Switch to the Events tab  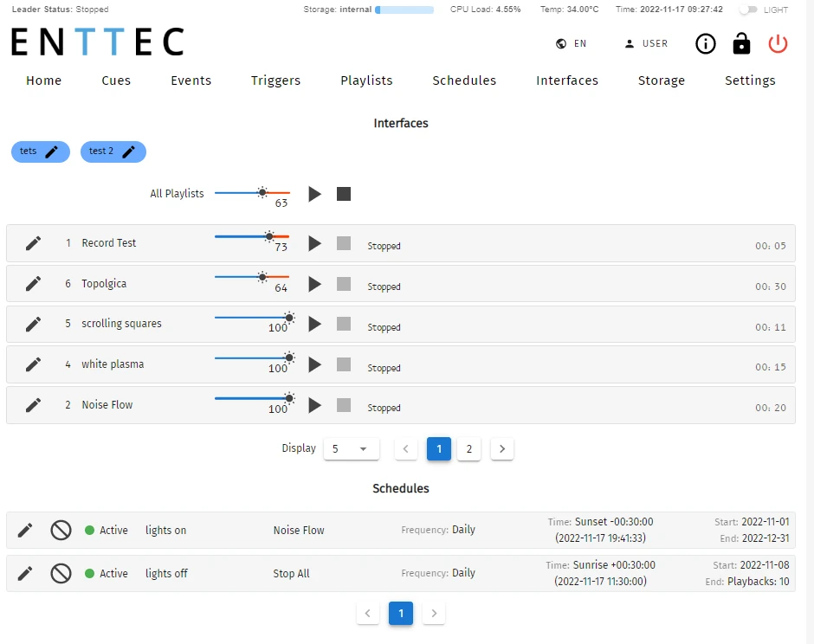coord(191,80)
